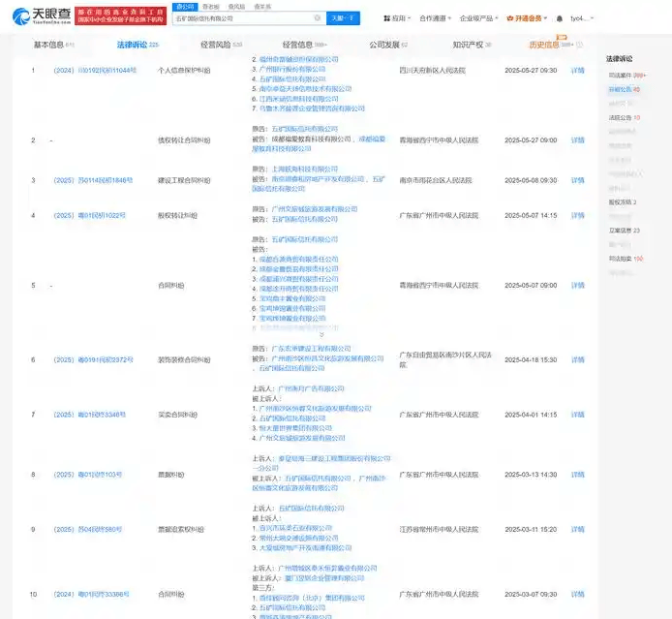
Task: Click the 应用 grid icon
Action: pos(387,18)
